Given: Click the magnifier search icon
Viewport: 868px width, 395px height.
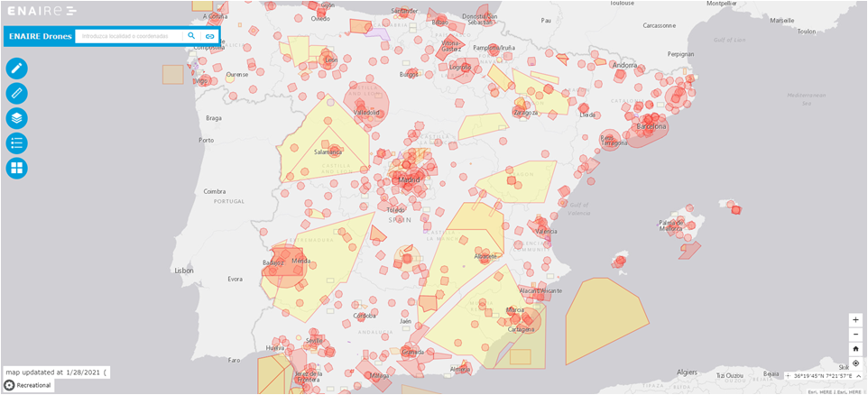Looking at the screenshot, I should tap(191, 36).
